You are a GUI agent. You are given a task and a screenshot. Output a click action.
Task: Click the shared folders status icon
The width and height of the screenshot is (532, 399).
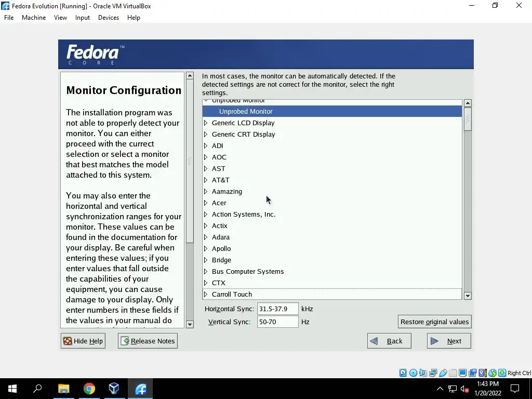(x=453, y=373)
